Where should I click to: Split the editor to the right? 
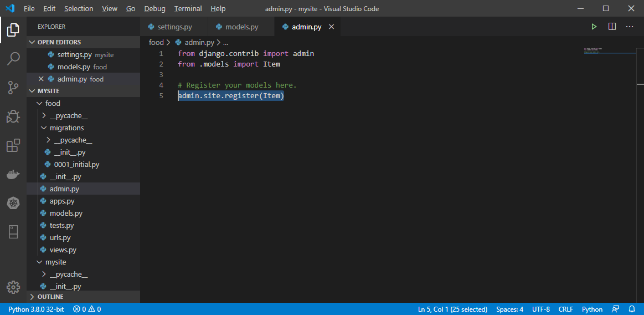[x=612, y=27]
